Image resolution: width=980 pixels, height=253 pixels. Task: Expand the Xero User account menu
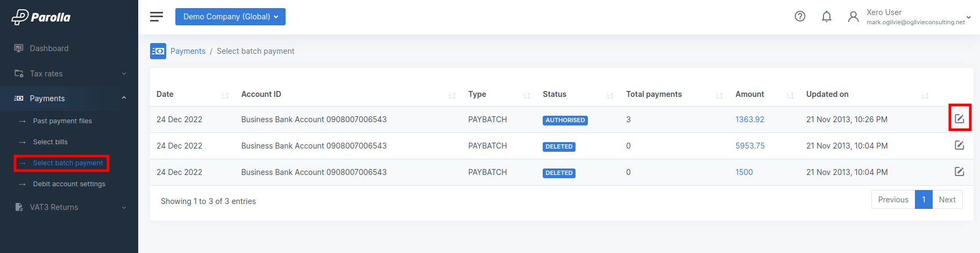[x=969, y=17]
